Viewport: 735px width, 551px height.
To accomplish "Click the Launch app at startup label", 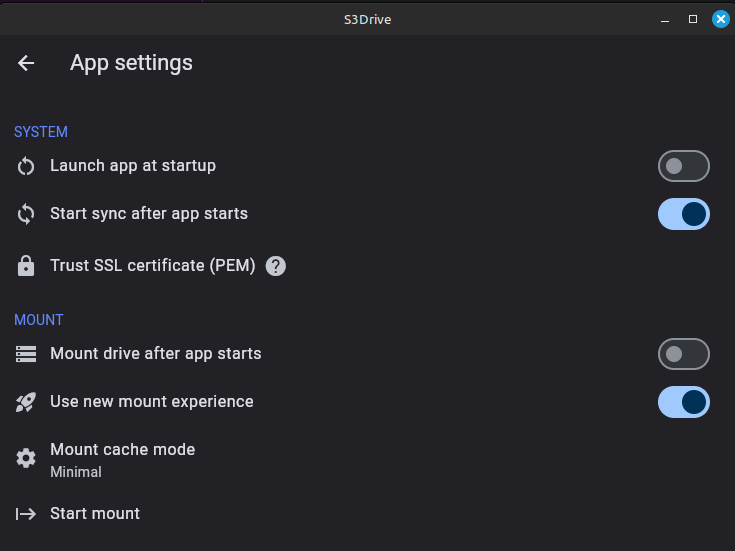I will coord(133,166).
